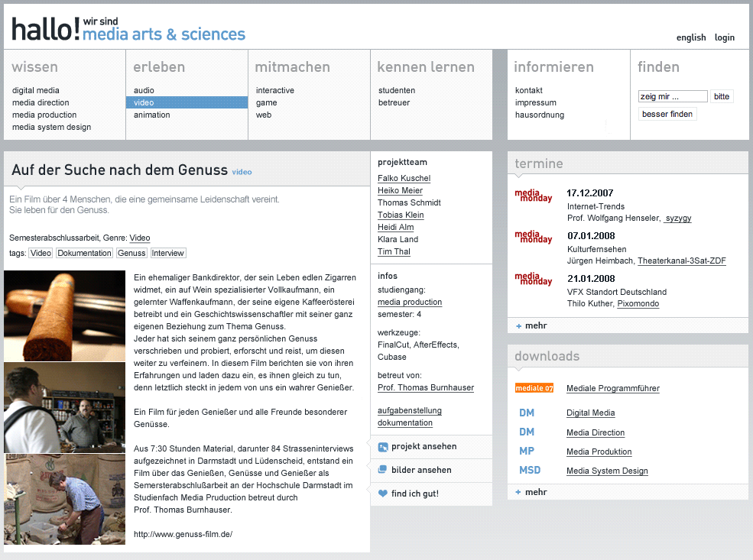This screenshot has height=560, width=753.
Task: Open kontakt under informieren
Action: 529,90
